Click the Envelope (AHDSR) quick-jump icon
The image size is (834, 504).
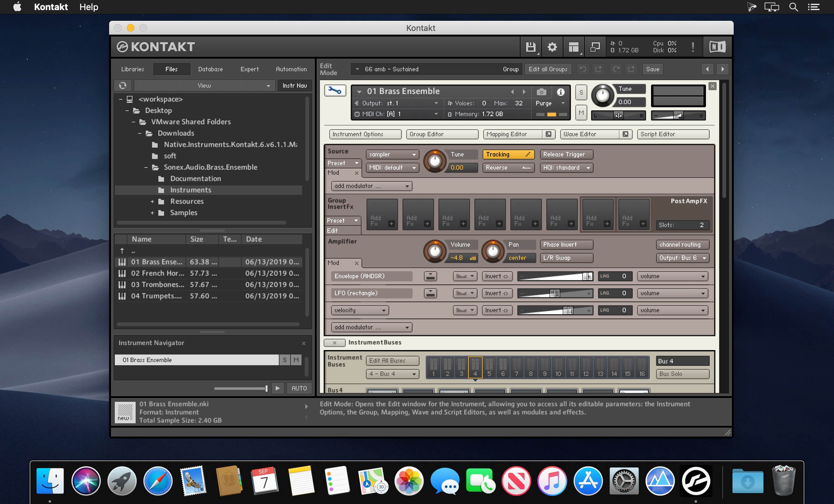coord(430,276)
